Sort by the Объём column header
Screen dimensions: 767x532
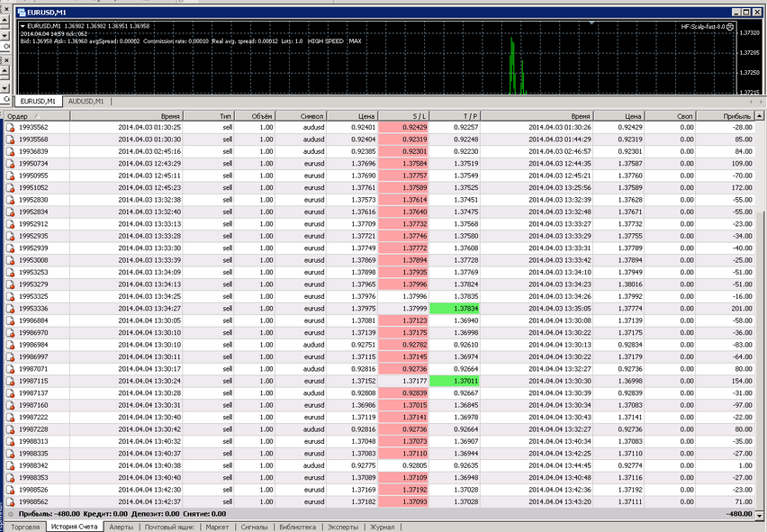tap(255, 116)
